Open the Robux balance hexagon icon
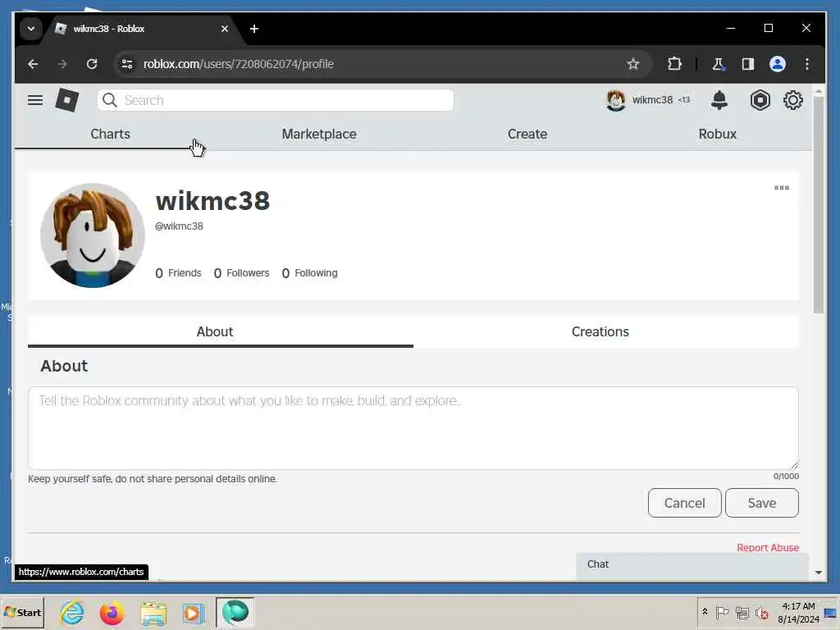The width and height of the screenshot is (840, 630). (760, 100)
